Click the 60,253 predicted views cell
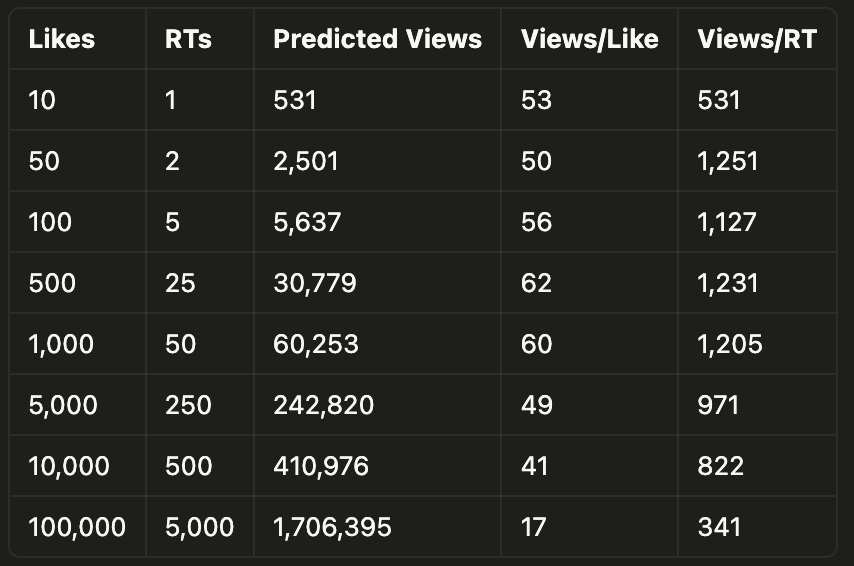This screenshot has width=854, height=566. 316,344
